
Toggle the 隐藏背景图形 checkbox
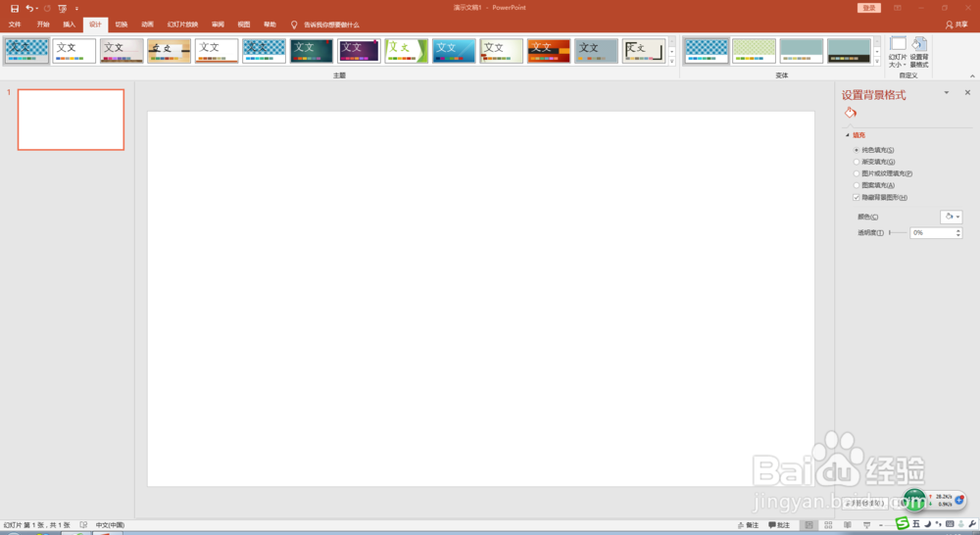(x=857, y=198)
